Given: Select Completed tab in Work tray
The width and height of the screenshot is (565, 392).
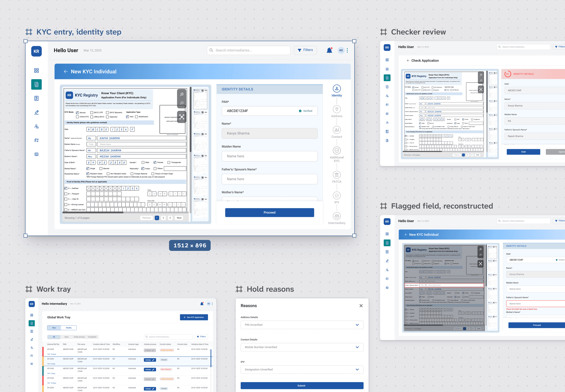Looking at the screenshot, I should [x=92, y=337].
